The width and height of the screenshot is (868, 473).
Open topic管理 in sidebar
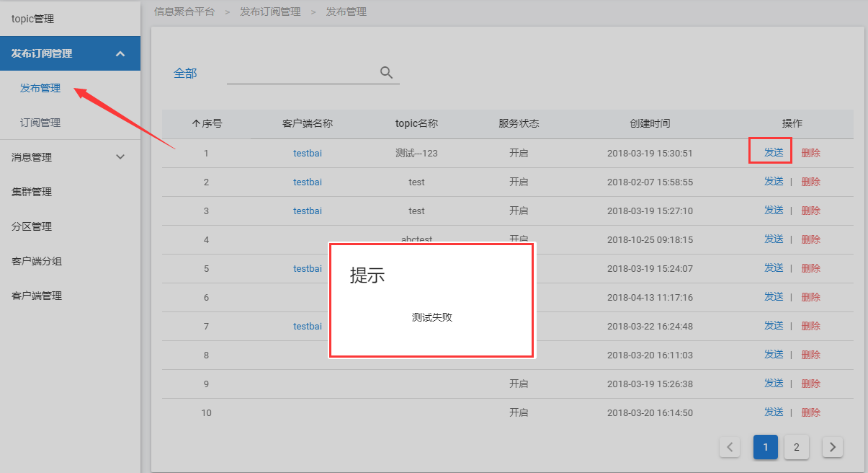point(33,19)
